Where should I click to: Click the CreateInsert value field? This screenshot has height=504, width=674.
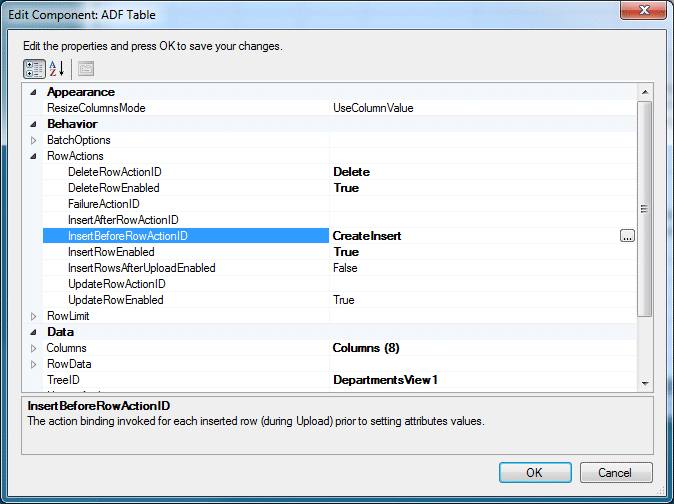pos(474,236)
